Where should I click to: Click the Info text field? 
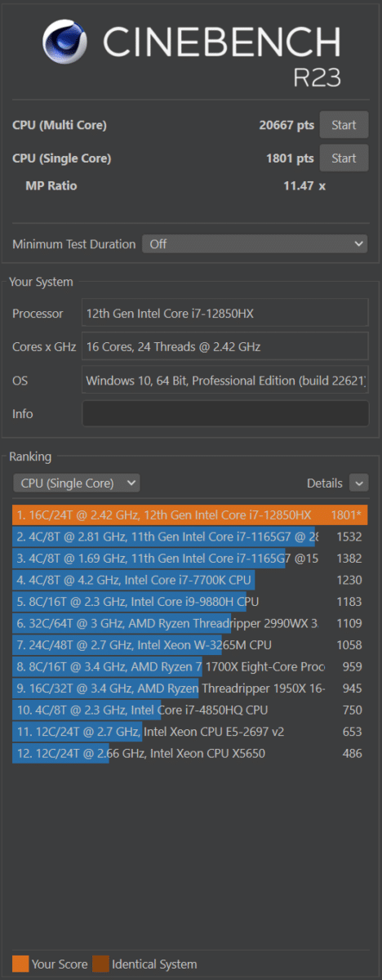pyautogui.click(x=225, y=413)
